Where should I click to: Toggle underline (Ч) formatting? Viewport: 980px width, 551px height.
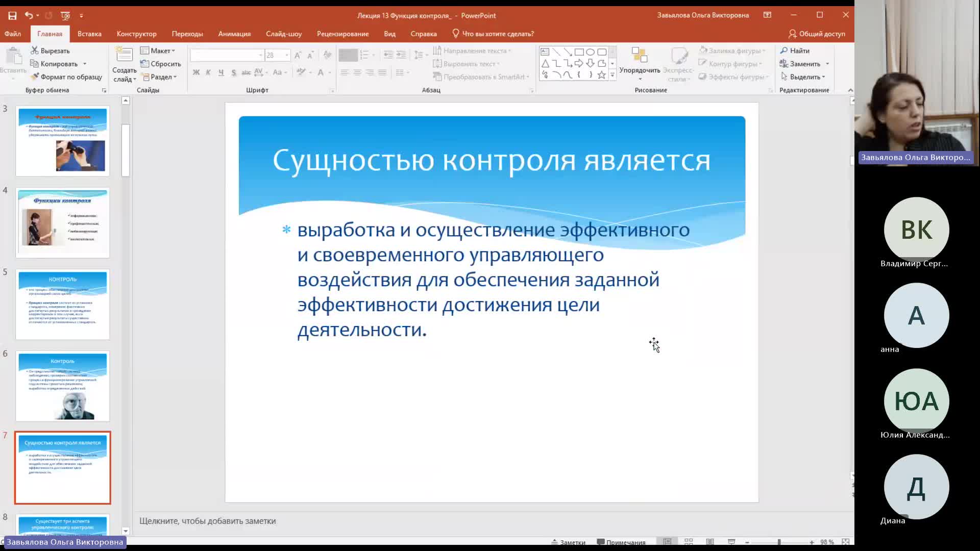pos(221,72)
